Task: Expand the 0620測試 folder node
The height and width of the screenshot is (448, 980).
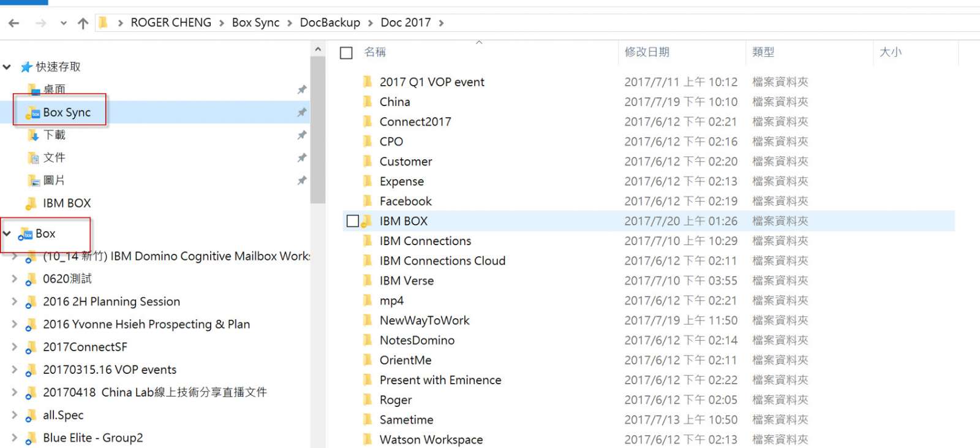Action: point(14,279)
